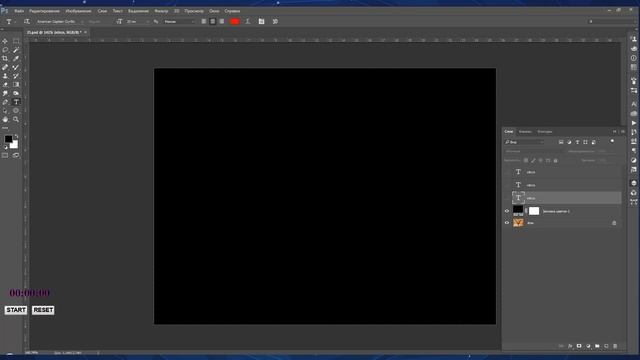
Task: Select the Healing Brush tool
Action: point(5,67)
